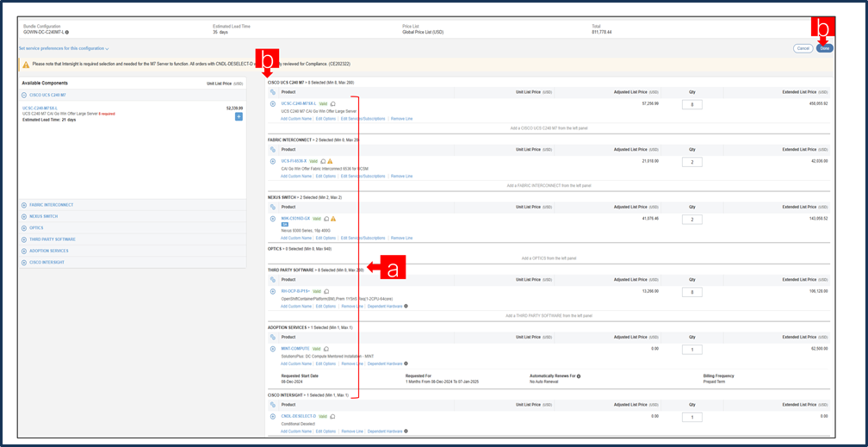Click Add Custom Name for N9K-C9316D-GX
This screenshot has height=447, width=868.
[295, 238]
